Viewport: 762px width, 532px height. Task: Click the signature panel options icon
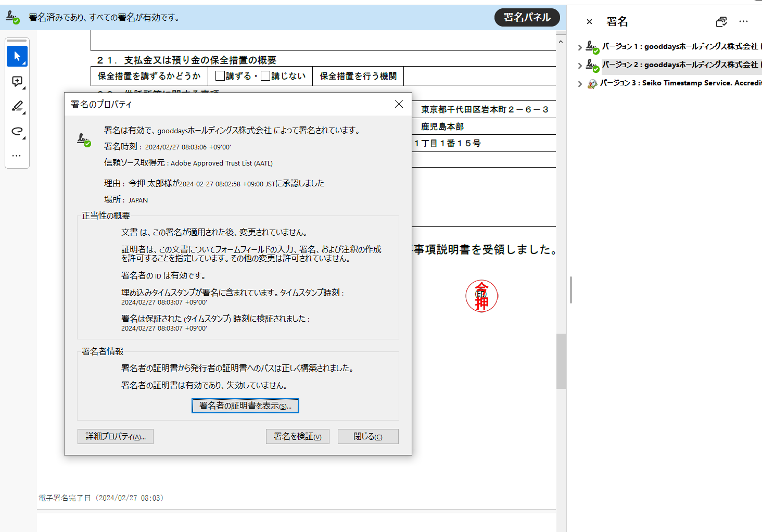pos(721,22)
